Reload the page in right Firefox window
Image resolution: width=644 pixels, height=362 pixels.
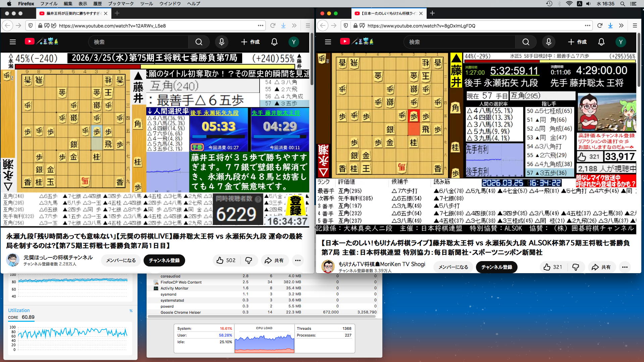click(x=600, y=25)
